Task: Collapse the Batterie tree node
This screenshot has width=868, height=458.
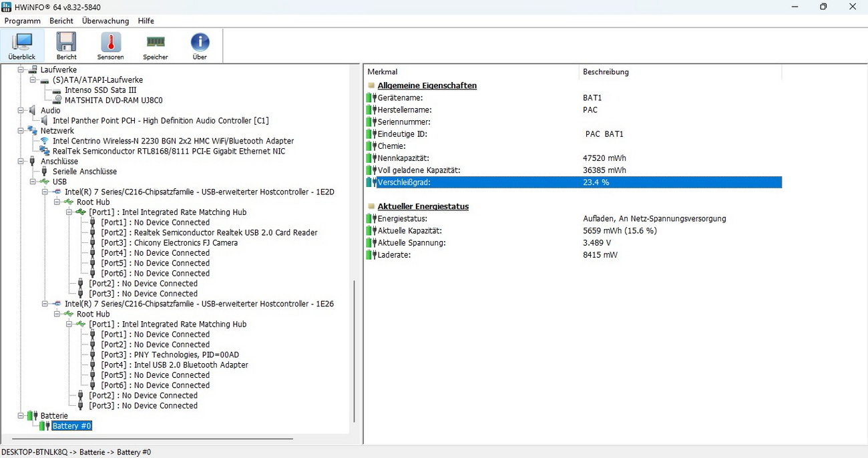Action: [21, 416]
